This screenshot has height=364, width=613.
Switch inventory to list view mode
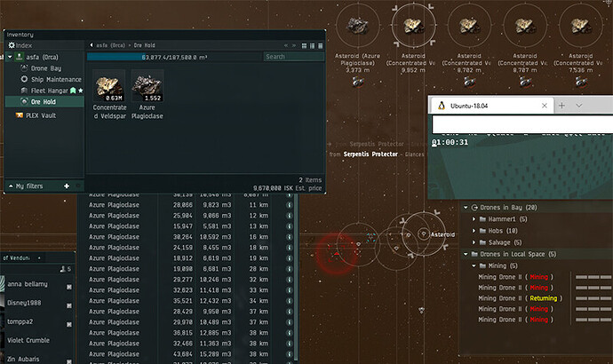coord(320,45)
